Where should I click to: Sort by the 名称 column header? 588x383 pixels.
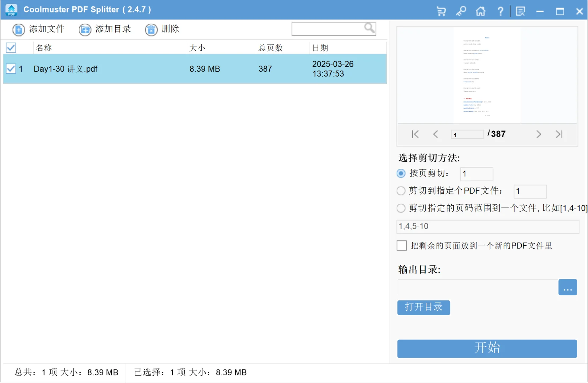(44, 48)
